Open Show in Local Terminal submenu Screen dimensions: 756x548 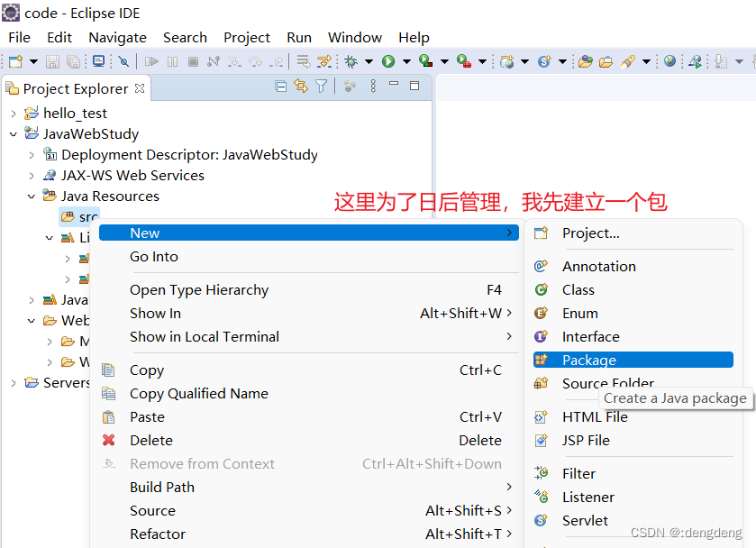tap(308, 337)
